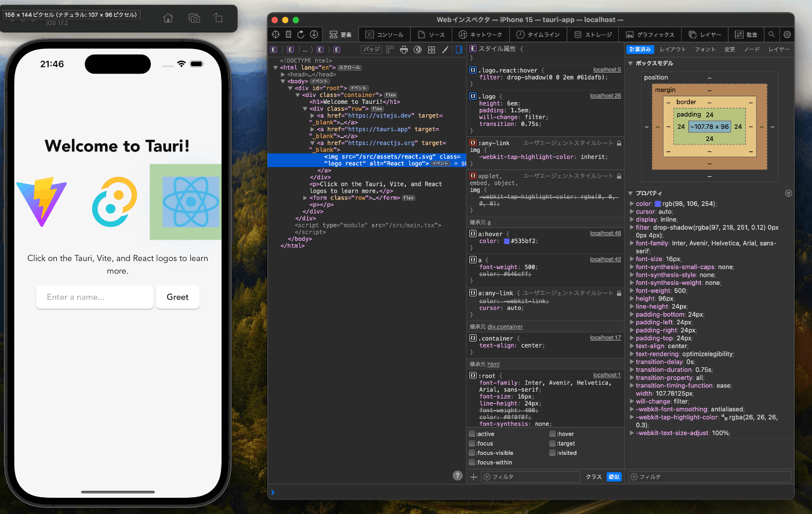The height and width of the screenshot is (514, 812).
Task: Open the inspector settings gear icon
Action: (787, 35)
